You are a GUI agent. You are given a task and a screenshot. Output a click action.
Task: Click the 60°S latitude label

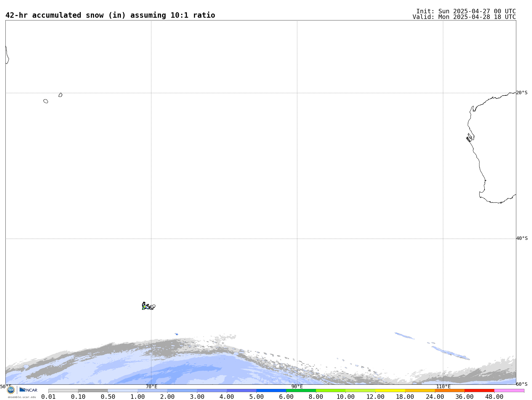tap(522, 384)
